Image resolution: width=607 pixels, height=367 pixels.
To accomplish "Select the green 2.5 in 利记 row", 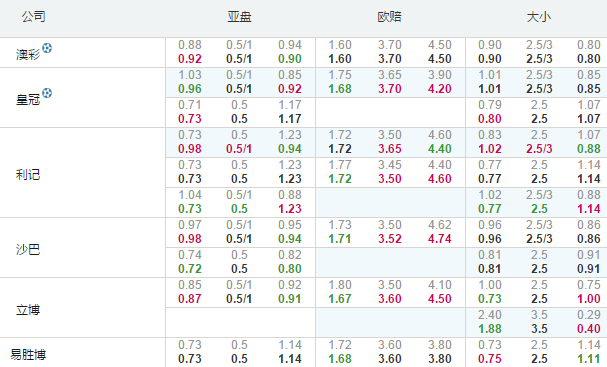I will coord(539,209).
